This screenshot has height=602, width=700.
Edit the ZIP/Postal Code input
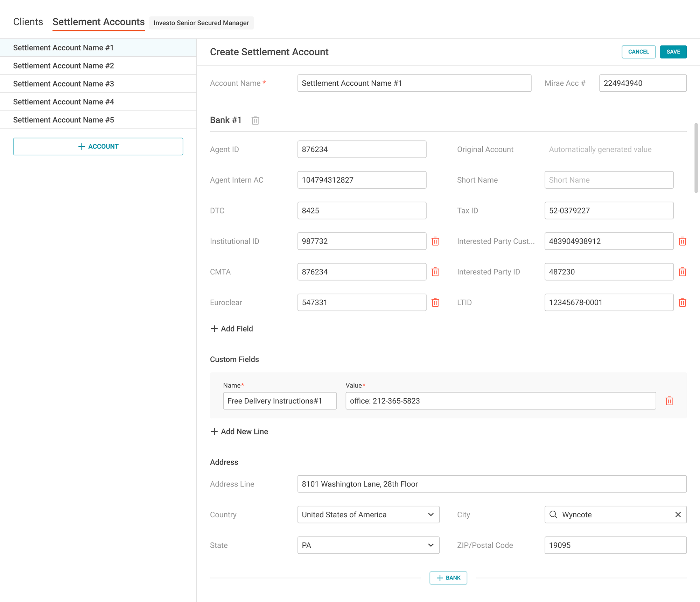616,545
